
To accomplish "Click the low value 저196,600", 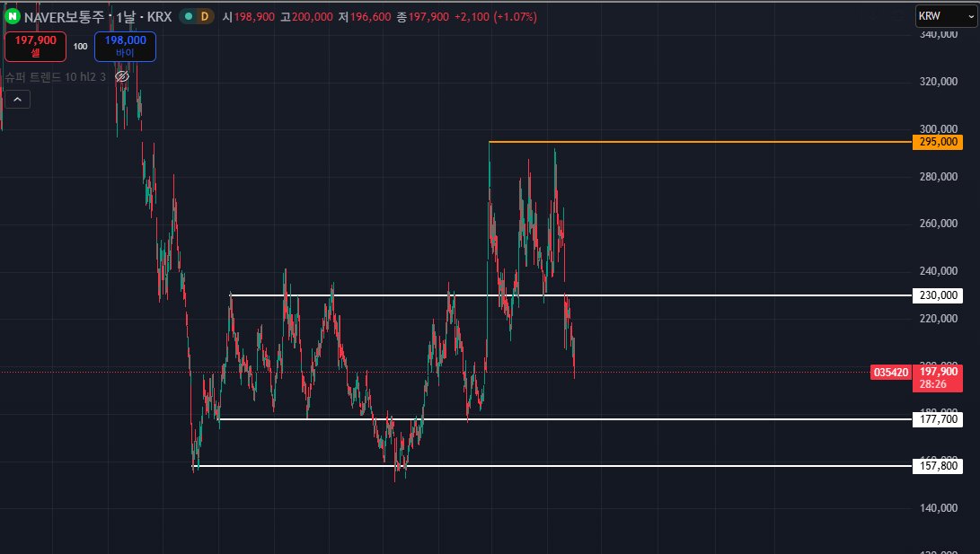I will pyautogui.click(x=365, y=17).
